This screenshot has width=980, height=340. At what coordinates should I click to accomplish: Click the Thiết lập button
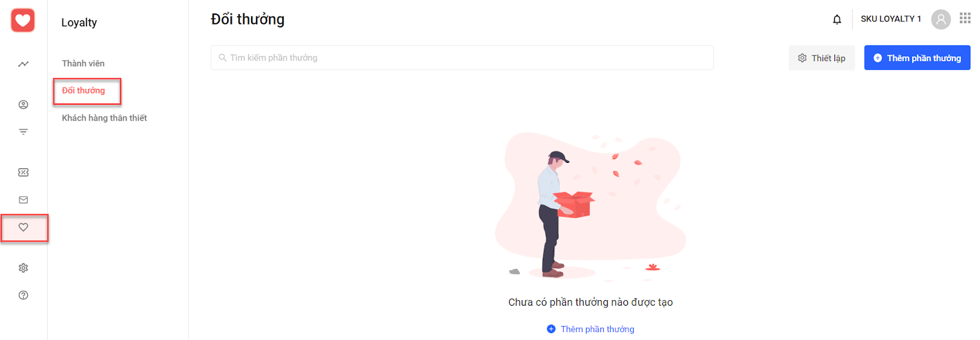pyautogui.click(x=821, y=58)
